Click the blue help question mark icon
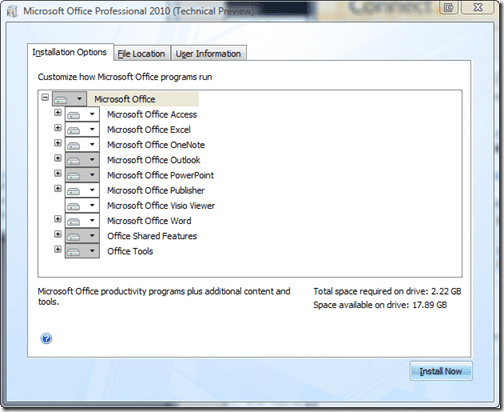504x412 pixels. click(46, 338)
